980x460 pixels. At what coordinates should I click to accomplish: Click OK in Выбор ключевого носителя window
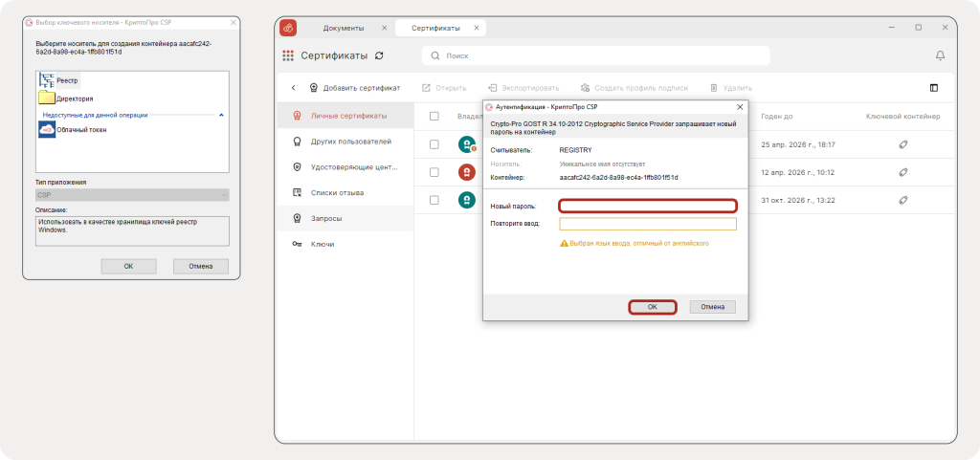[x=129, y=267]
